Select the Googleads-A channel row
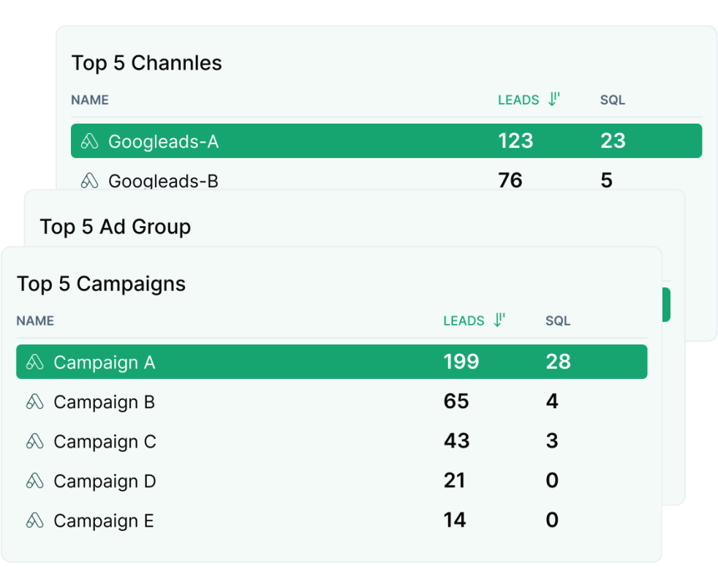Viewport: 718px width, 588px height. click(x=386, y=141)
